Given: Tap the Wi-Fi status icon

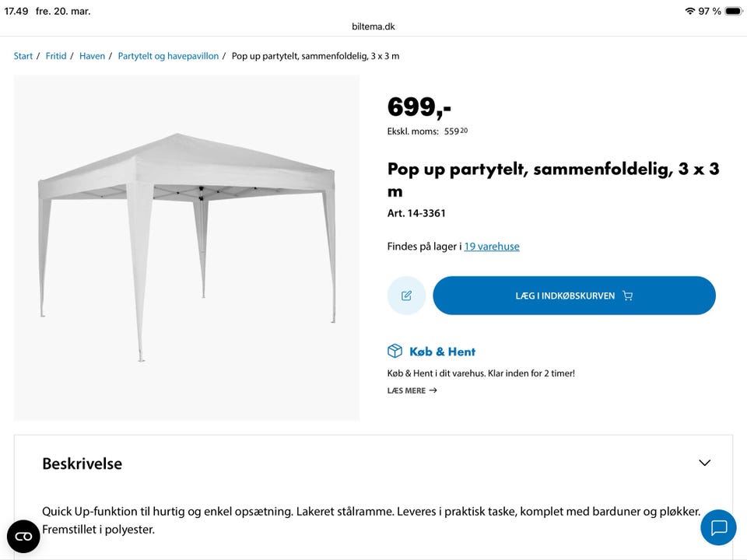Looking at the screenshot, I should click(x=689, y=11).
